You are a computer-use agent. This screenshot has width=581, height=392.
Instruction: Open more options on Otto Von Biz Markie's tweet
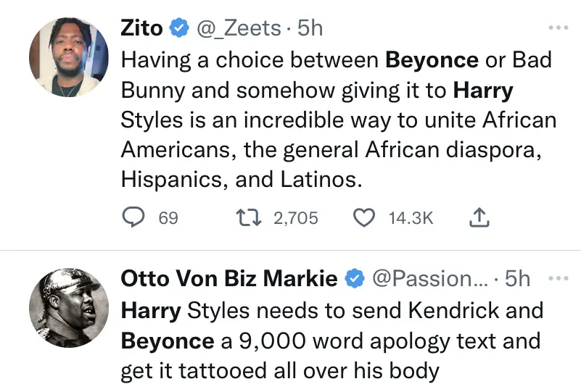557,278
